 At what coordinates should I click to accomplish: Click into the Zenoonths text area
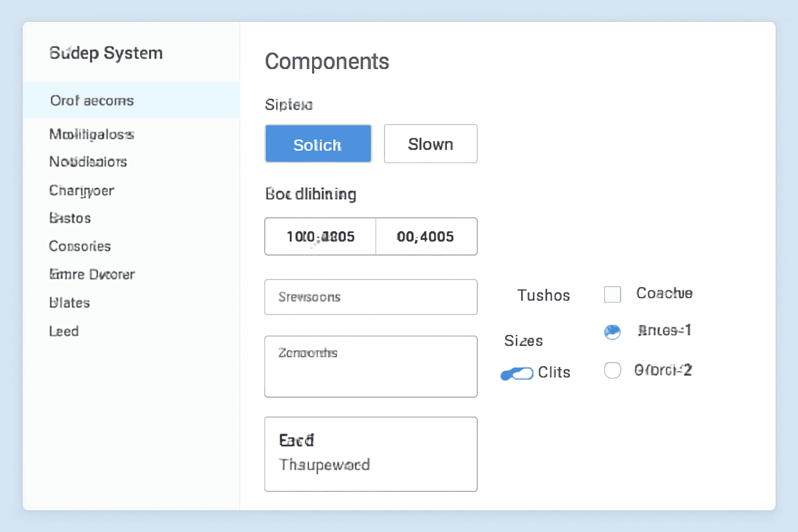[x=370, y=366]
